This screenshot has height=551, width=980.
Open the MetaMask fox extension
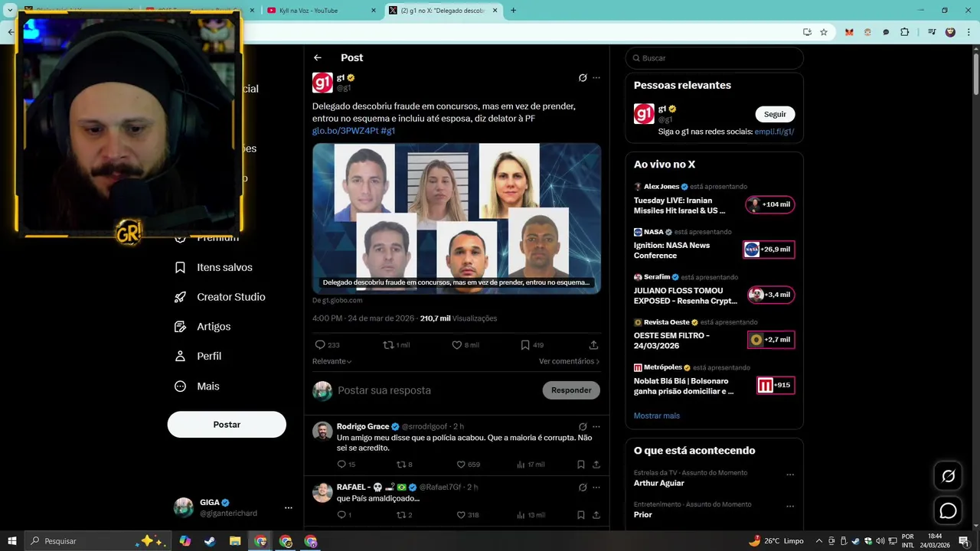tap(849, 32)
